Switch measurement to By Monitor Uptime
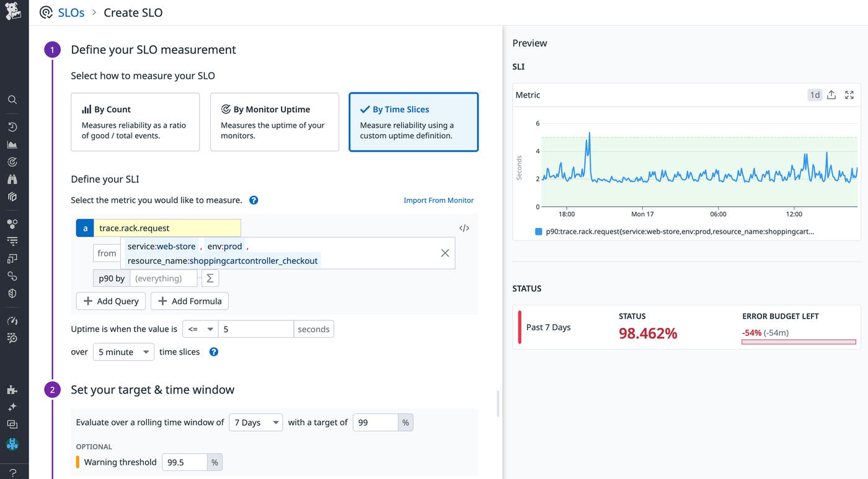Viewport: 868px width, 479px height. point(274,121)
